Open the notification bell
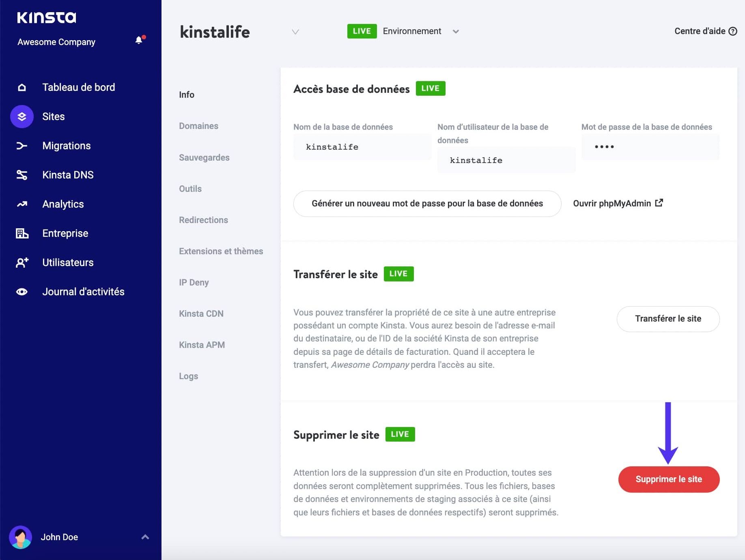The image size is (745, 560). coord(138,40)
